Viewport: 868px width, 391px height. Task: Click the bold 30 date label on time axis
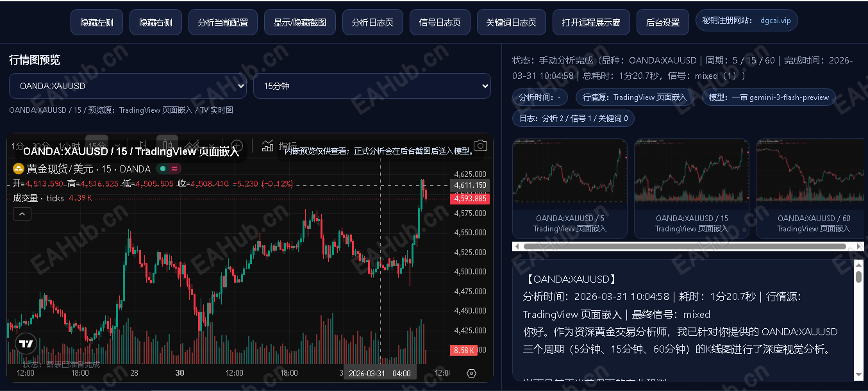[179, 373]
